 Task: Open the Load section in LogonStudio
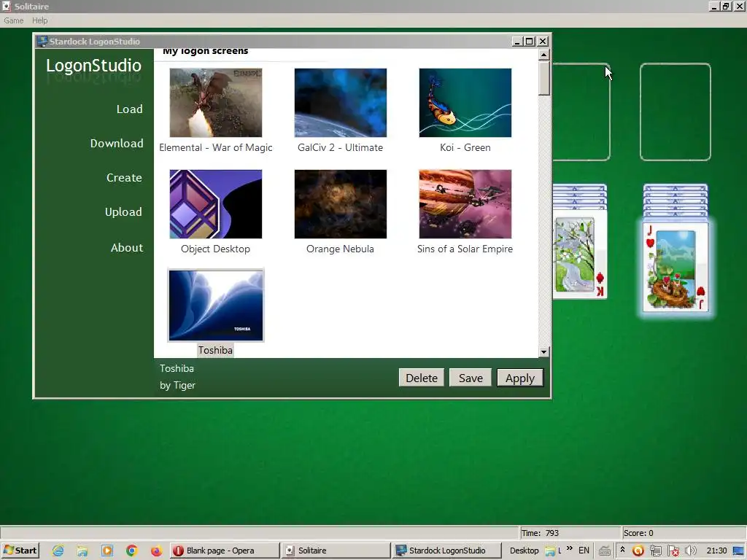130,109
